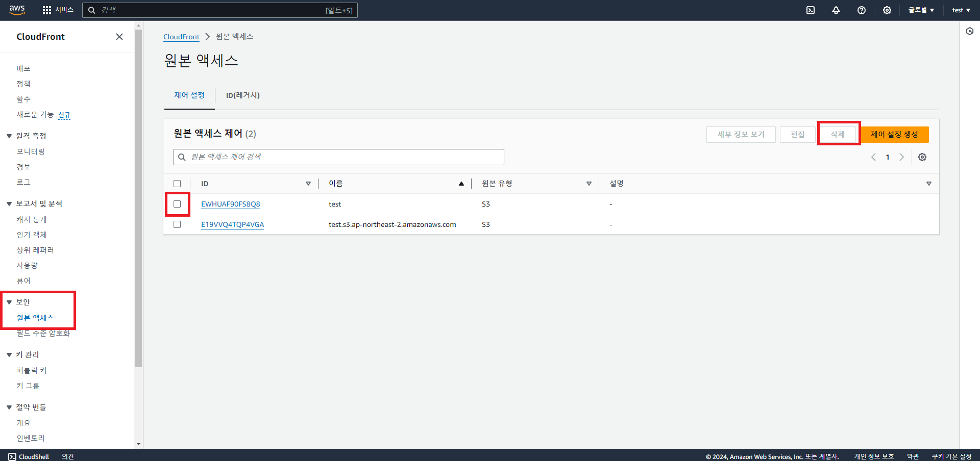This screenshot has width=980, height=461.
Task: Open 모니터링 in the sidebar
Action: pos(31,151)
